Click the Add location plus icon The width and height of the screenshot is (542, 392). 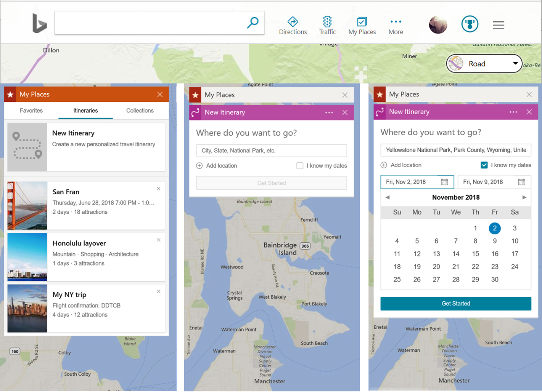199,166
